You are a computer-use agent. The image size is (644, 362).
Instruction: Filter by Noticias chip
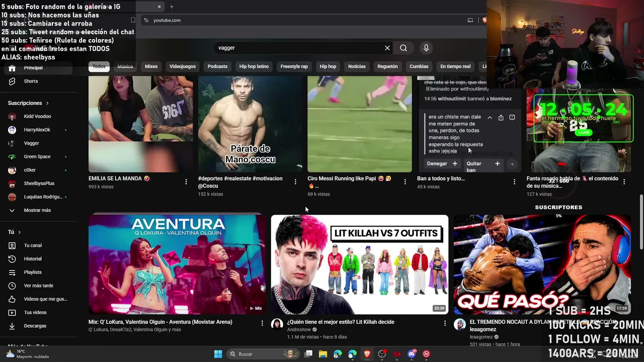tap(357, 66)
